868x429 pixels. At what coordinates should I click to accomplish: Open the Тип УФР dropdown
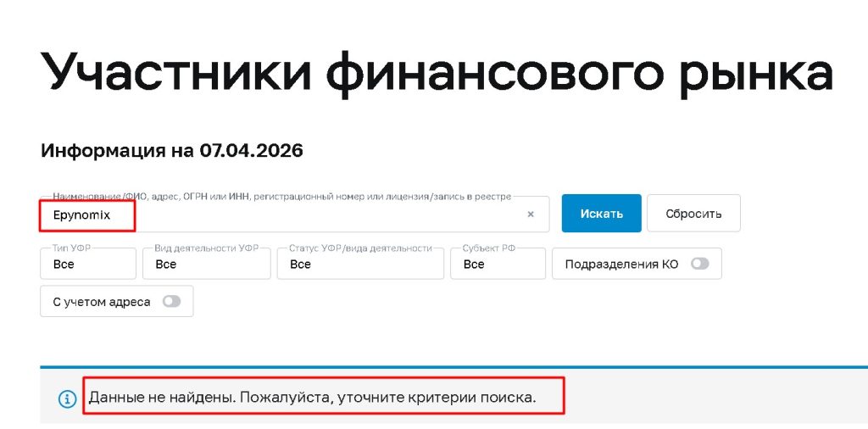(x=88, y=264)
